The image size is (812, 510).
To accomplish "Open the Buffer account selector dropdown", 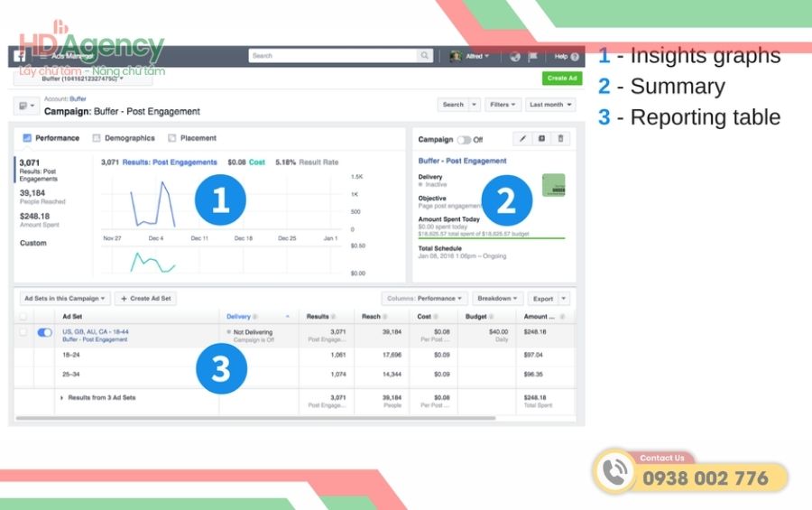I will tap(83, 79).
